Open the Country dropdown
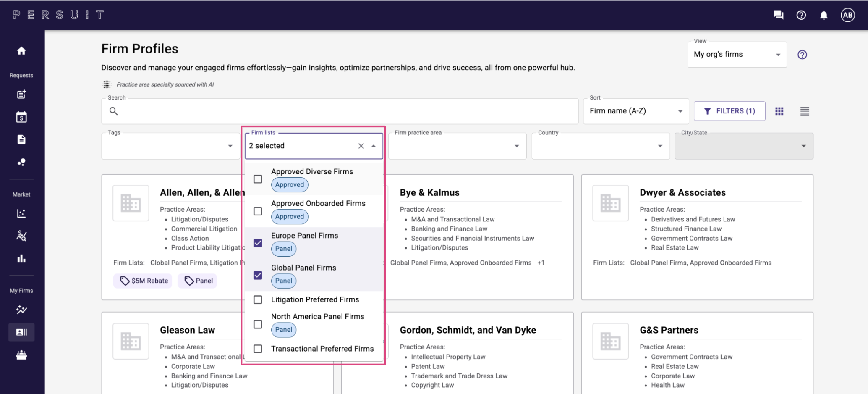This screenshot has width=868, height=394. pyautogui.click(x=601, y=146)
